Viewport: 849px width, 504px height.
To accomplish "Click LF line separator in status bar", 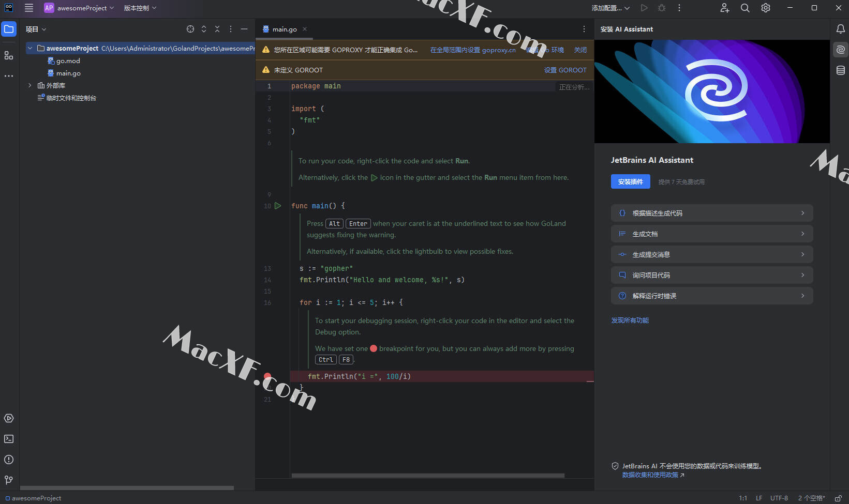I will coord(759,498).
